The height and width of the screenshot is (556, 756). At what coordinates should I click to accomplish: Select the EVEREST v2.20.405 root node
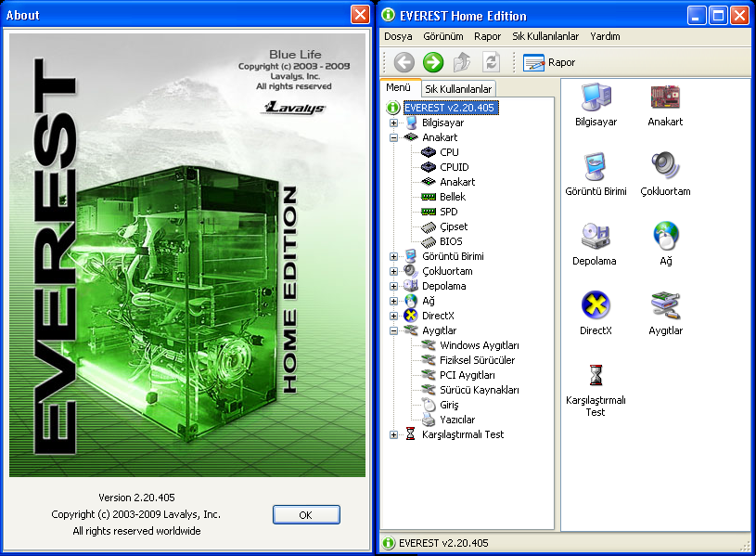point(449,108)
